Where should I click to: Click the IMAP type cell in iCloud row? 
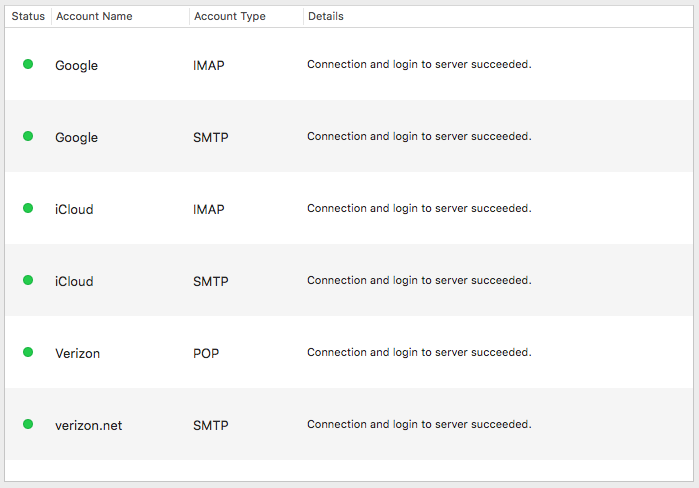pos(208,210)
